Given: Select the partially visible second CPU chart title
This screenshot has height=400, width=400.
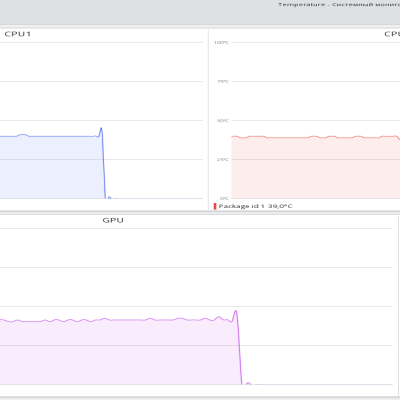Looking at the screenshot, I should pos(392,34).
